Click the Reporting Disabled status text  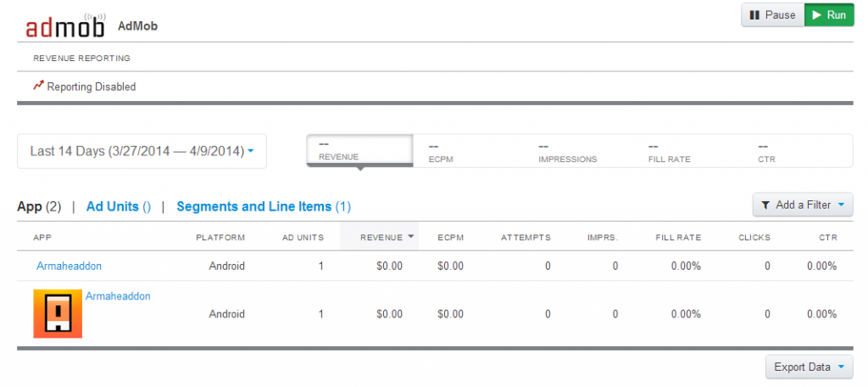tap(92, 87)
